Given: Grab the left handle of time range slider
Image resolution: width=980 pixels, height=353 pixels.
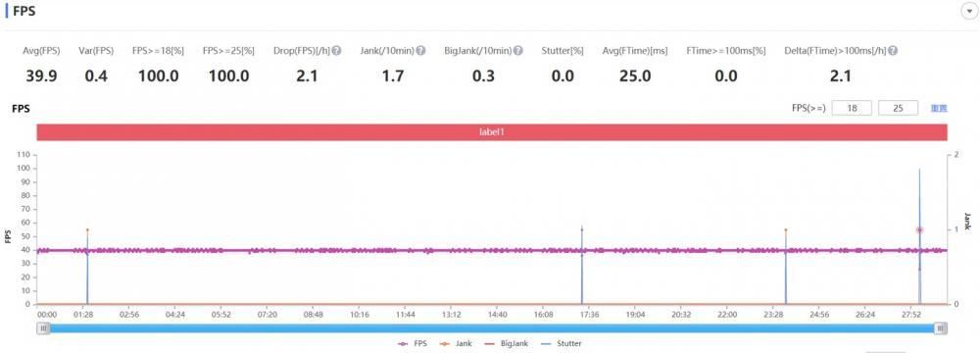Looking at the screenshot, I should pyautogui.click(x=43, y=328).
